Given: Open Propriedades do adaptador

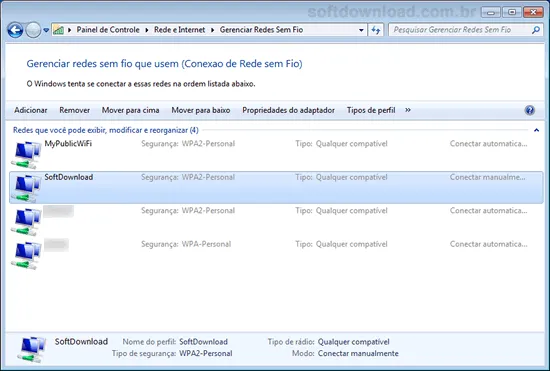Looking at the screenshot, I should click(x=288, y=110).
